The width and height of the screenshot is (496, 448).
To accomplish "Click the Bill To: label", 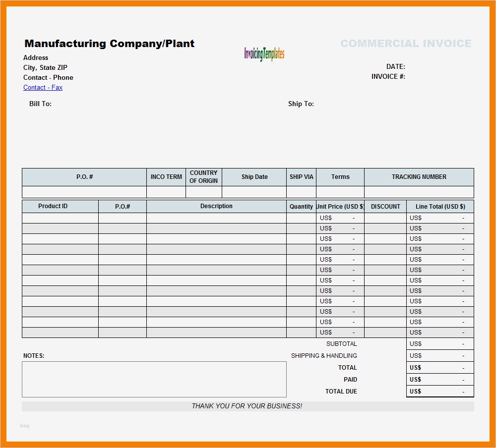I will (40, 104).
